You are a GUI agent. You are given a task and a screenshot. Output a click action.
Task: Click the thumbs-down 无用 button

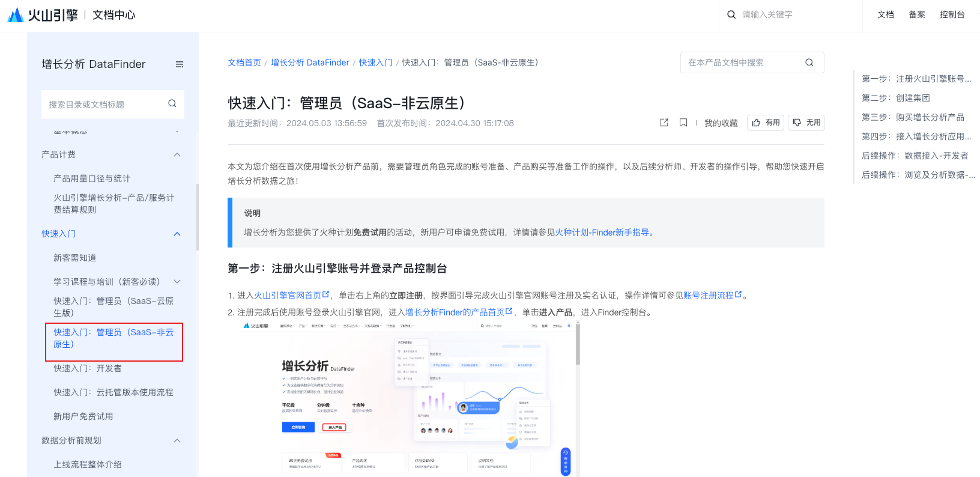point(806,123)
